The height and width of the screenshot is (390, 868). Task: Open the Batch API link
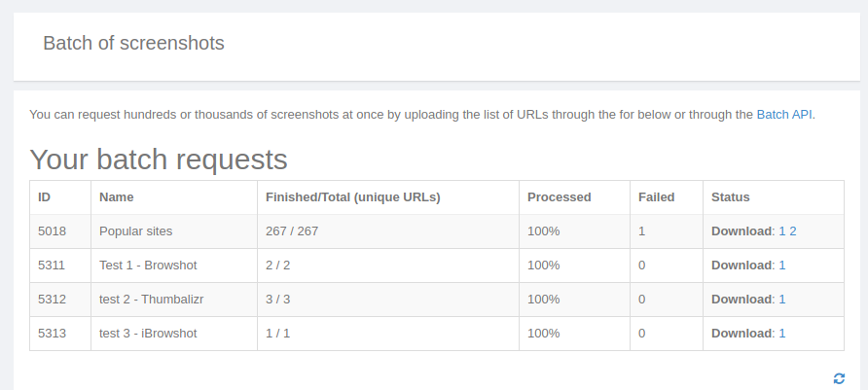[x=784, y=114]
